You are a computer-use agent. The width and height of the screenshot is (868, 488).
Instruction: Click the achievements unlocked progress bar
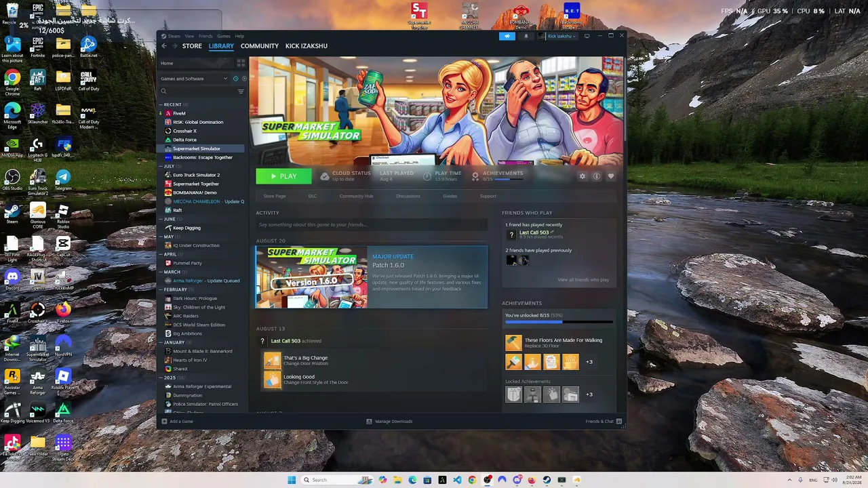pos(559,322)
